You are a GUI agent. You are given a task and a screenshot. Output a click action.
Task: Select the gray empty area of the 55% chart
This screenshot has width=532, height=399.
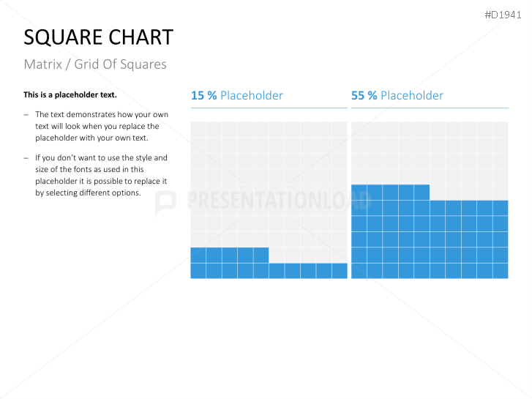coord(430,152)
